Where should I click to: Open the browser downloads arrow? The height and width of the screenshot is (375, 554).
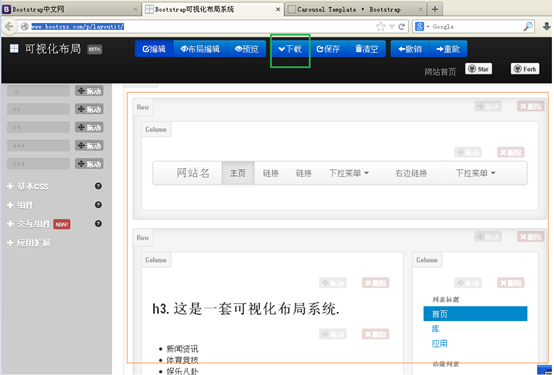[547, 27]
